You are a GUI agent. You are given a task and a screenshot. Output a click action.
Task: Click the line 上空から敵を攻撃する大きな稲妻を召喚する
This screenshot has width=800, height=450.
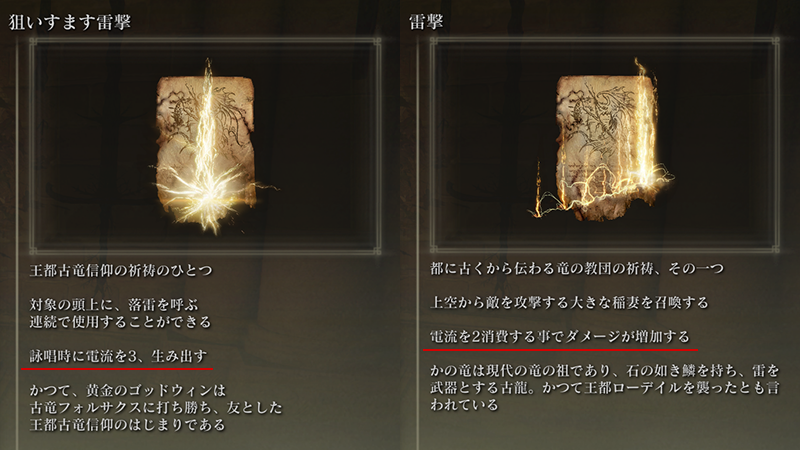pyautogui.click(x=569, y=303)
